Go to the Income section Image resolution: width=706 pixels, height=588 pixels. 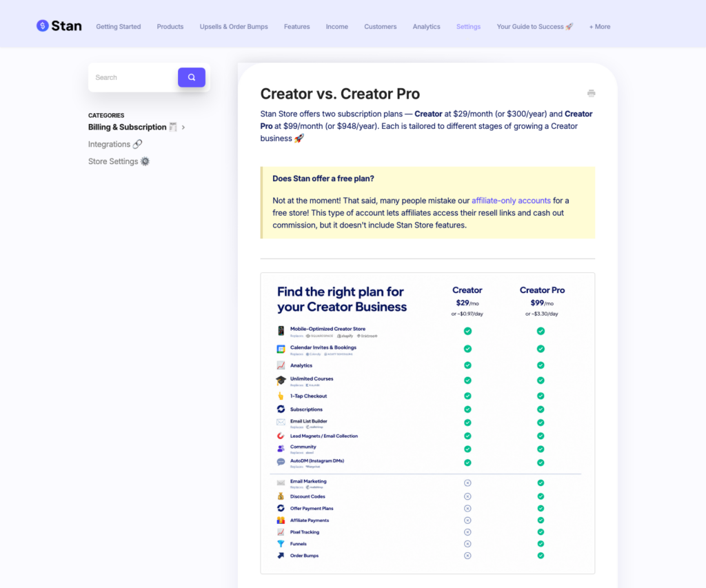[x=336, y=27]
